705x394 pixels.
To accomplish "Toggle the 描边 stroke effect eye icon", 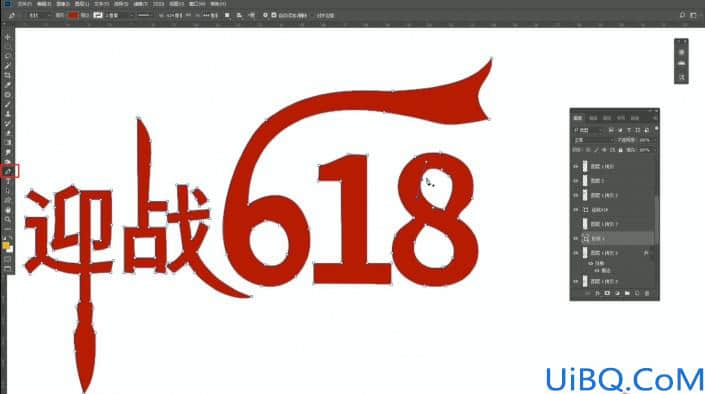I will 597,270.
